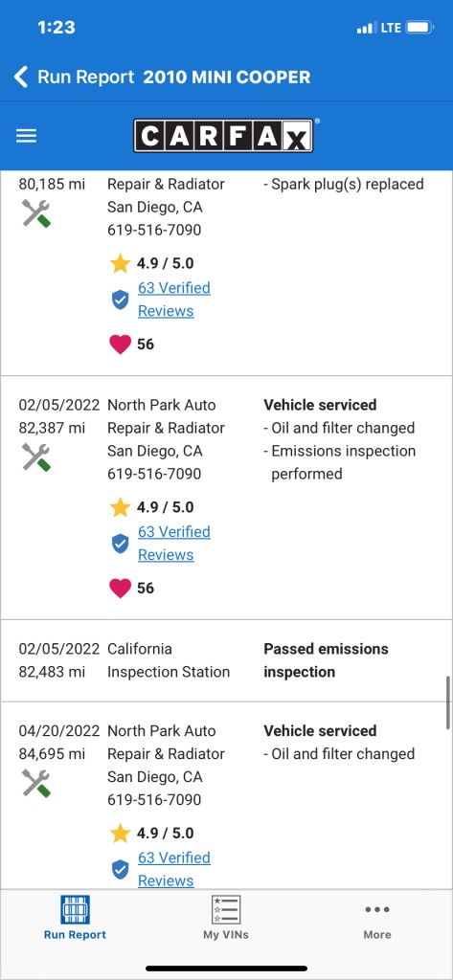
Task: Tap wrench icon under 80,185 mi
Action: (x=35, y=213)
